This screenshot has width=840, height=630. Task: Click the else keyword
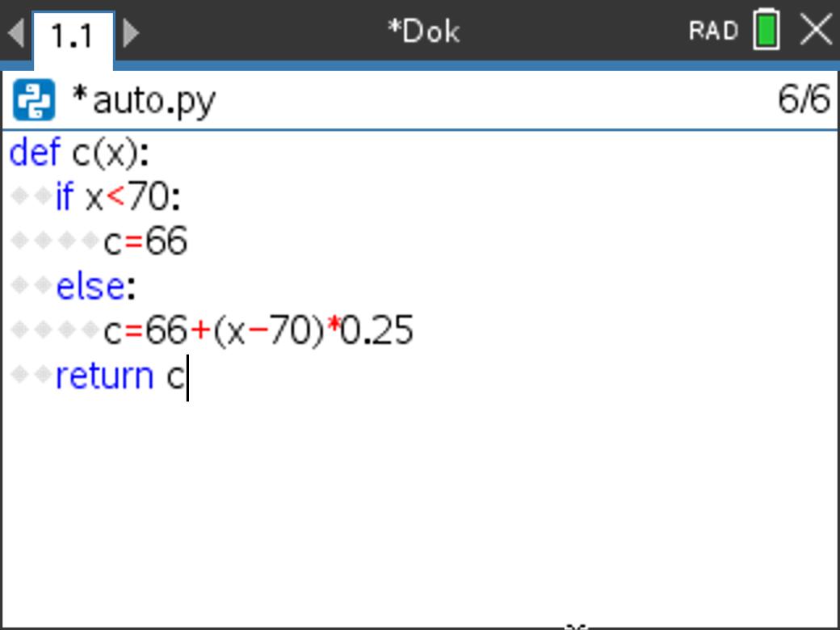(90, 287)
